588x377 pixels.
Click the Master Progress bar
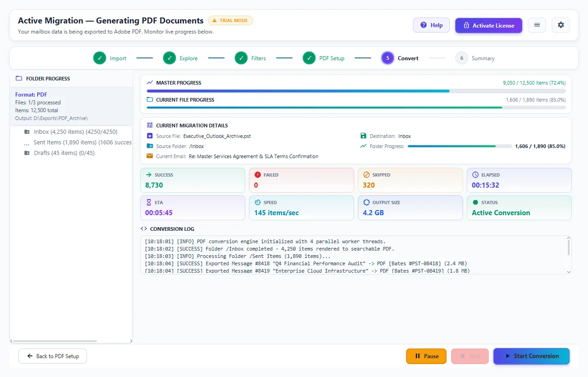pyautogui.click(x=356, y=91)
